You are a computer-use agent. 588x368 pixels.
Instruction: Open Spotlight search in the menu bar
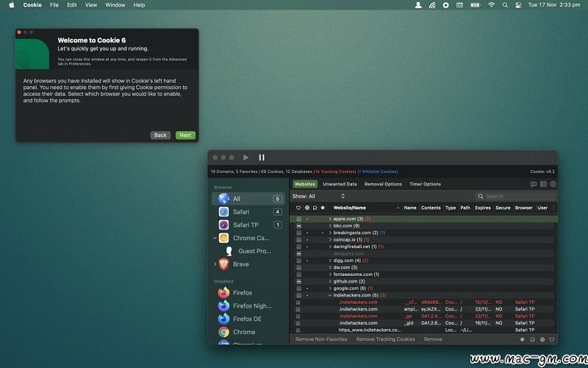[505, 5]
